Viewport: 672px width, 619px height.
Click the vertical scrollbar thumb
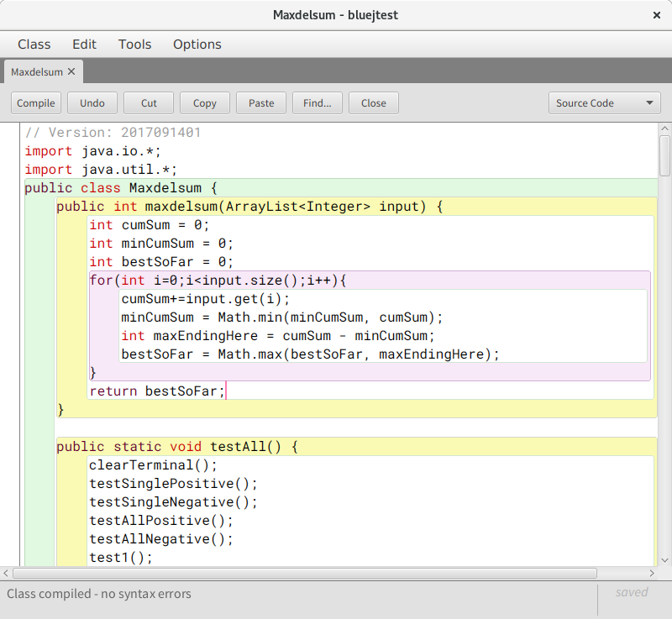coord(664,156)
